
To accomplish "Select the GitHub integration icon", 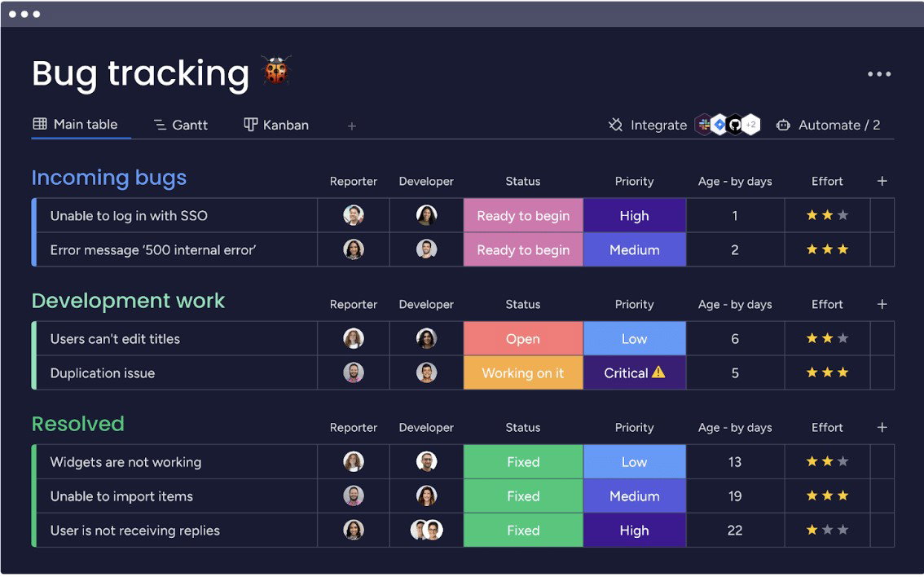I will pos(733,125).
